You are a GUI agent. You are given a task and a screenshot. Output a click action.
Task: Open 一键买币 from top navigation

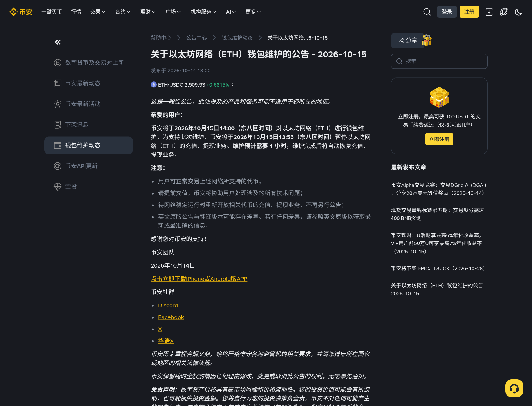[x=52, y=12]
